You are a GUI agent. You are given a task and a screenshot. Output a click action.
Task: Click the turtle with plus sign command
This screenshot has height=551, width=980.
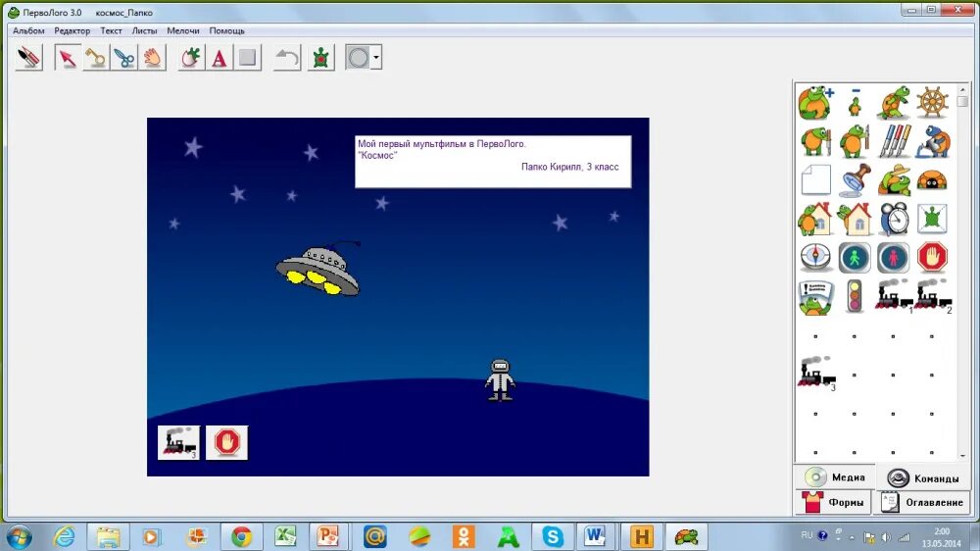point(815,103)
